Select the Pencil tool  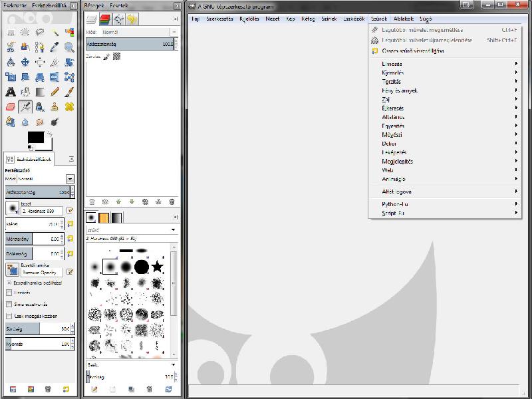coord(55,92)
